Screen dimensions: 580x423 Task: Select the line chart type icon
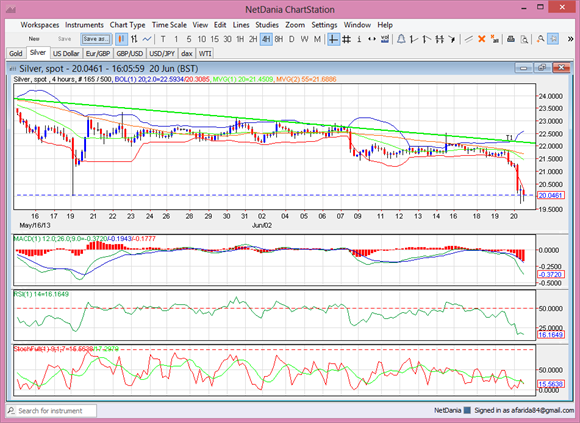(147, 39)
